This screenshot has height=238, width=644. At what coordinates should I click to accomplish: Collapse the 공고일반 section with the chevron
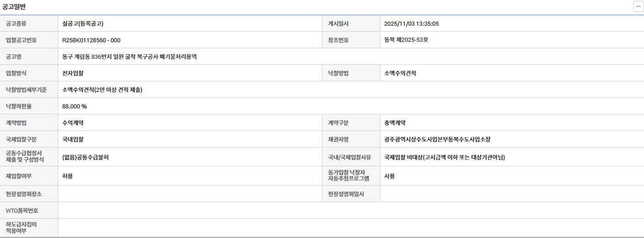click(x=638, y=6)
